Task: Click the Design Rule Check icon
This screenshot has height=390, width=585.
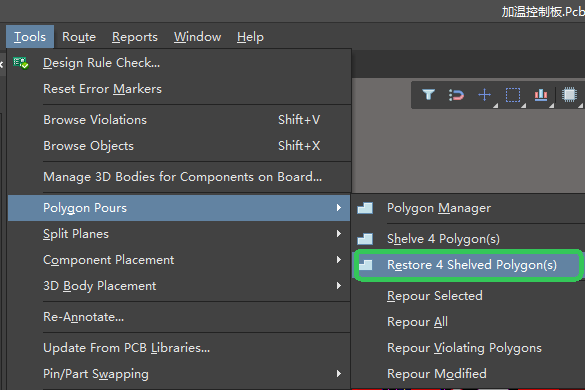Action: point(21,63)
